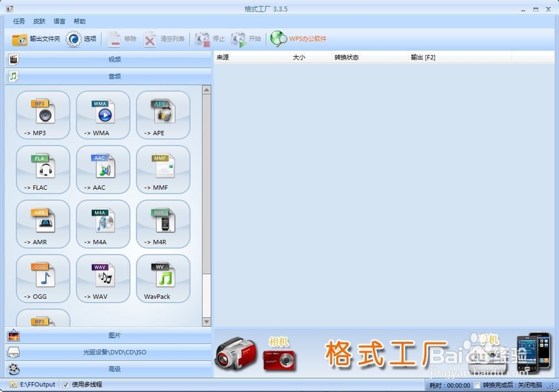This screenshot has width=559, height=392.
Task: Open the 皮肤 skin menu
Action: coord(39,21)
